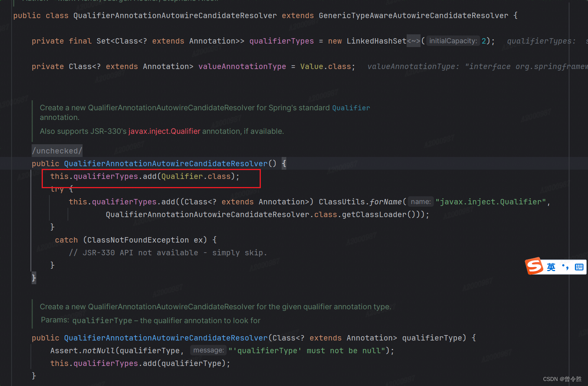Click ClassNotFoundException in the catch clause
Image resolution: width=588 pixels, height=386 pixels.
click(138, 240)
